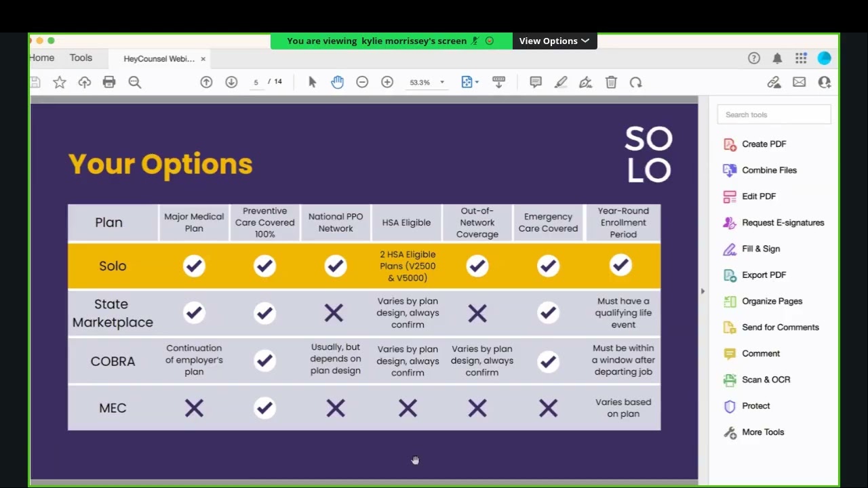The width and height of the screenshot is (868, 488).
Task: Open the Protect tool
Action: click(x=747, y=406)
